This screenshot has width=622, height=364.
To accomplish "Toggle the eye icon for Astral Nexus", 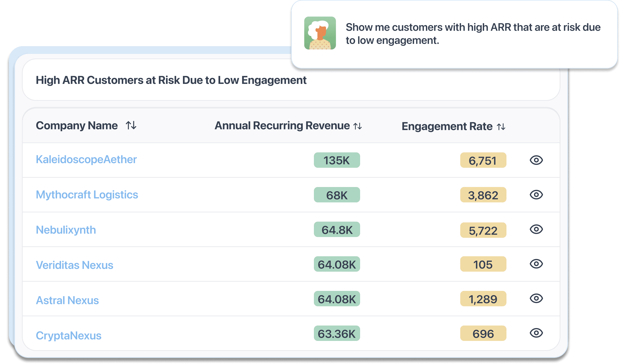I will pos(536,298).
